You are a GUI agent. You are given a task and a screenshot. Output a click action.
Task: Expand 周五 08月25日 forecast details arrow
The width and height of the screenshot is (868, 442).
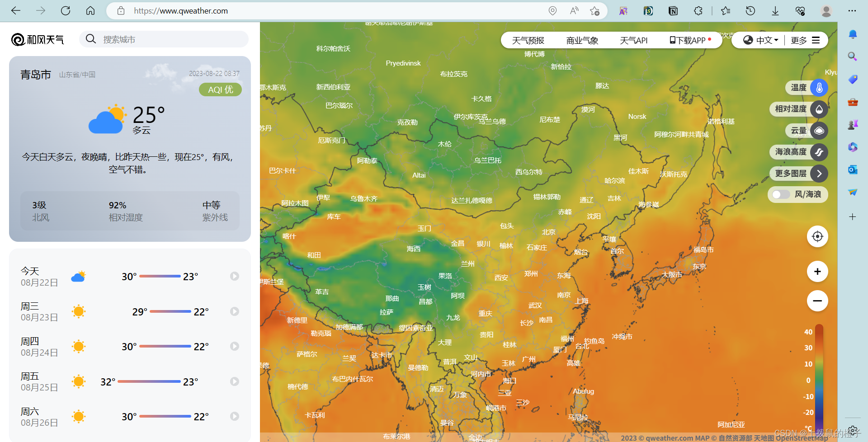[234, 381]
